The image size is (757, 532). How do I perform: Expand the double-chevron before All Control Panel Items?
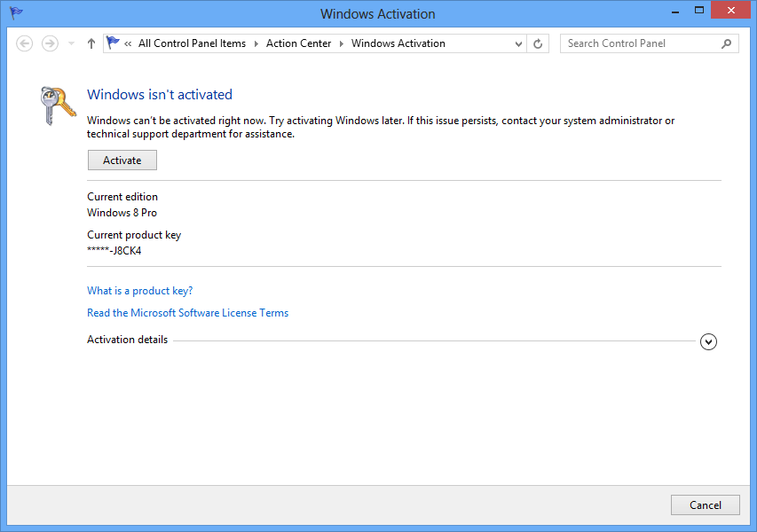129,43
